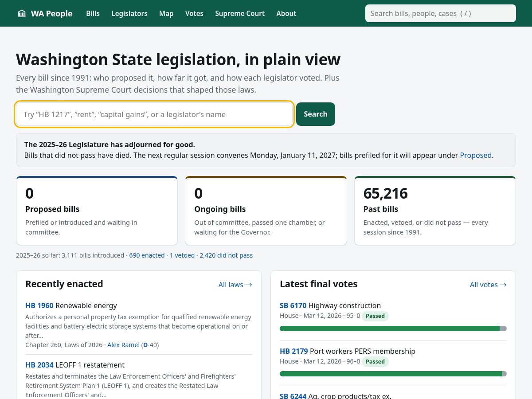Click the WA People site title
The height and width of the screenshot is (399, 532).
tap(51, 13)
